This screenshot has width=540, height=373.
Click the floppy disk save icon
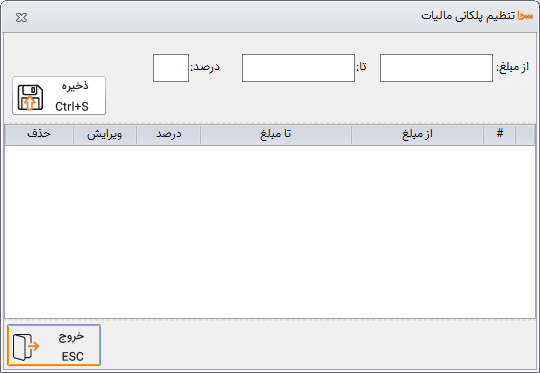(30, 98)
